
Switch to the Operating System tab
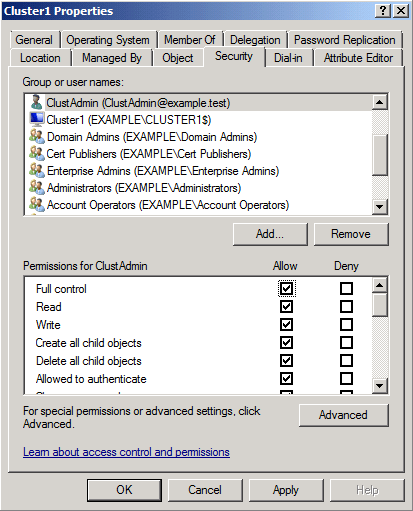click(x=108, y=40)
